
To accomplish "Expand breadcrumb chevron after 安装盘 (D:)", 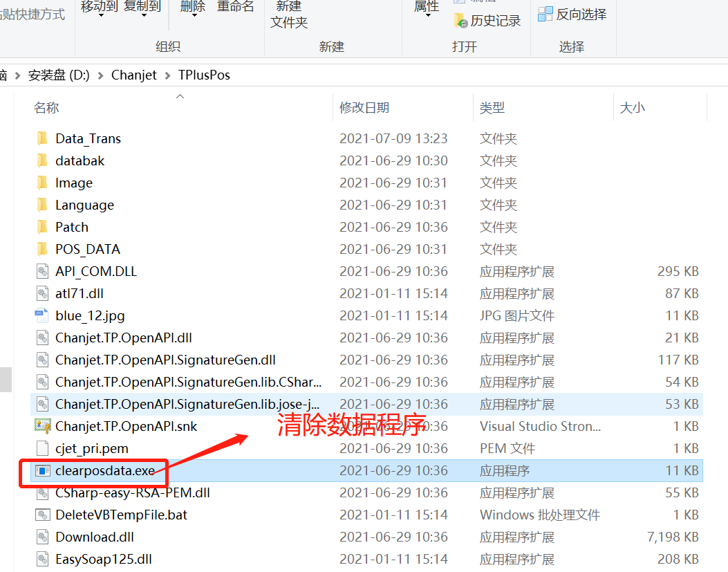I will (x=100, y=75).
